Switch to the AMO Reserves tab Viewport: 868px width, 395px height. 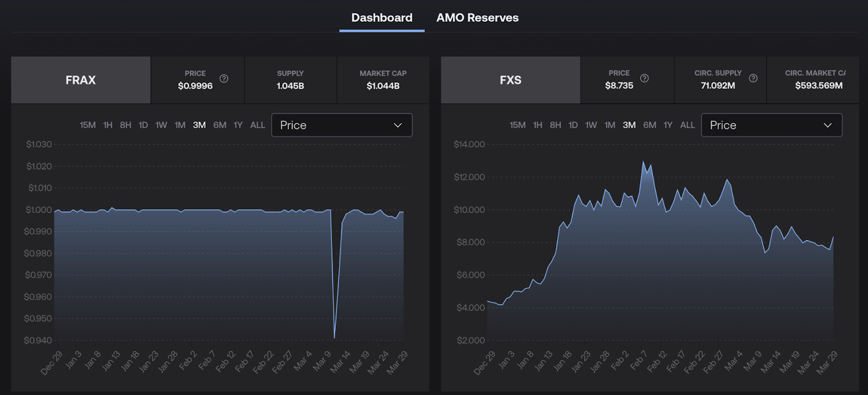click(477, 18)
